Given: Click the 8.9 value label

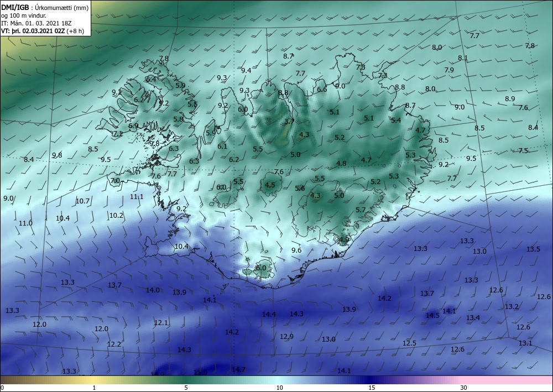Looking at the screenshot, I should click(510, 99).
